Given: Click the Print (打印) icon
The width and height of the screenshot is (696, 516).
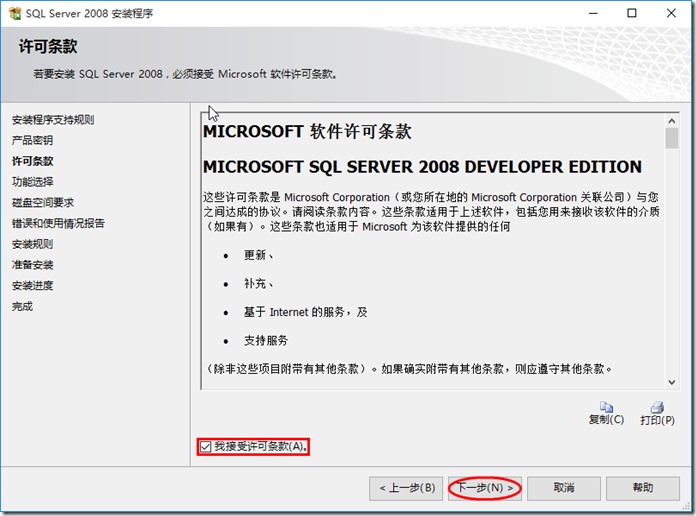Looking at the screenshot, I should coord(657,407).
